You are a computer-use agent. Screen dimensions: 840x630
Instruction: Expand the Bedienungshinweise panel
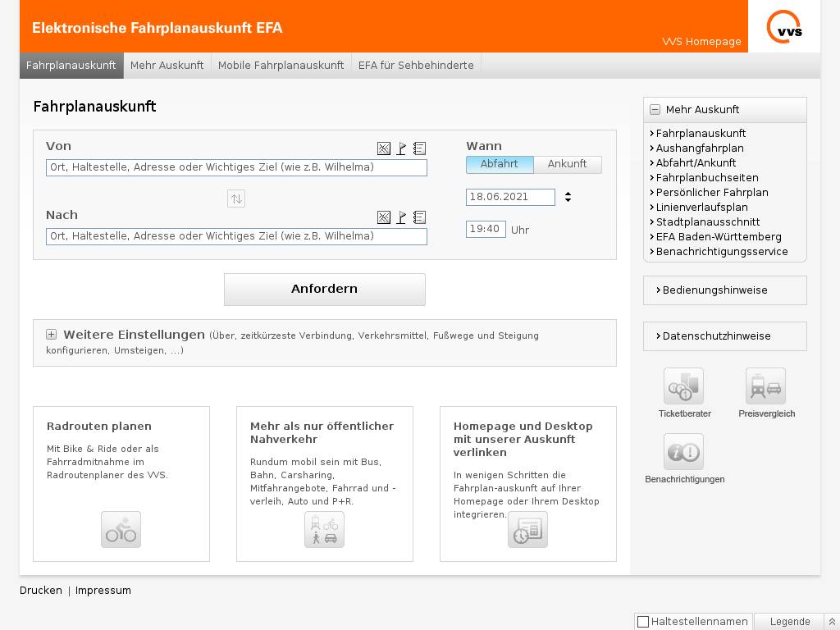[x=714, y=290]
